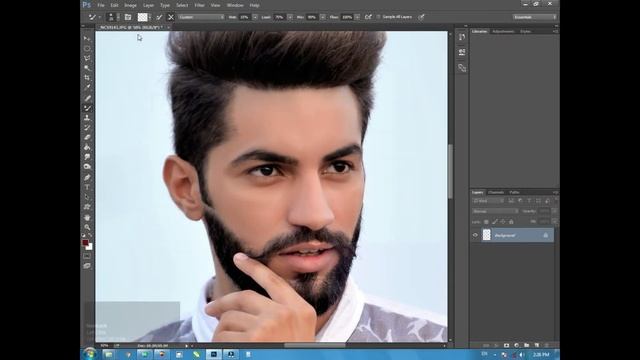Create a new layer in Layers panel

537,345
